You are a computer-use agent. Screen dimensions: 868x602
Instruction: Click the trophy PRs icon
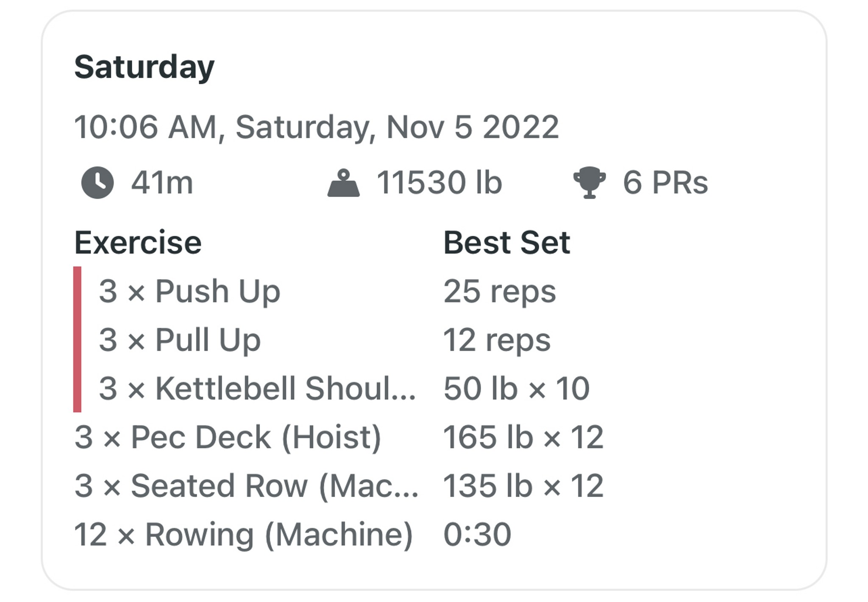(590, 183)
